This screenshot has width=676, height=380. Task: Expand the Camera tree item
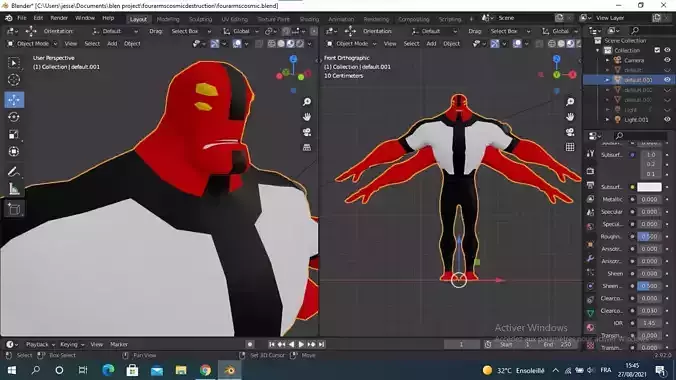pyautogui.click(x=607, y=60)
